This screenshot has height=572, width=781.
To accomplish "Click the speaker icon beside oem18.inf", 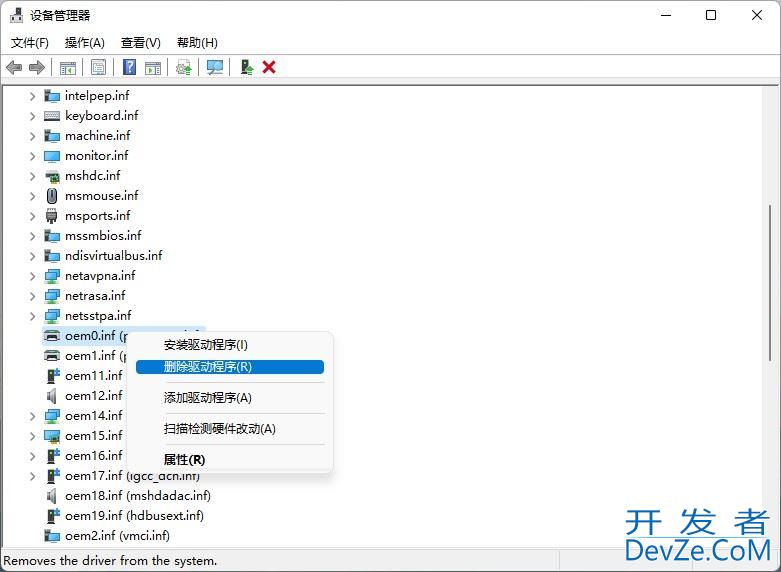I will coord(51,496).
